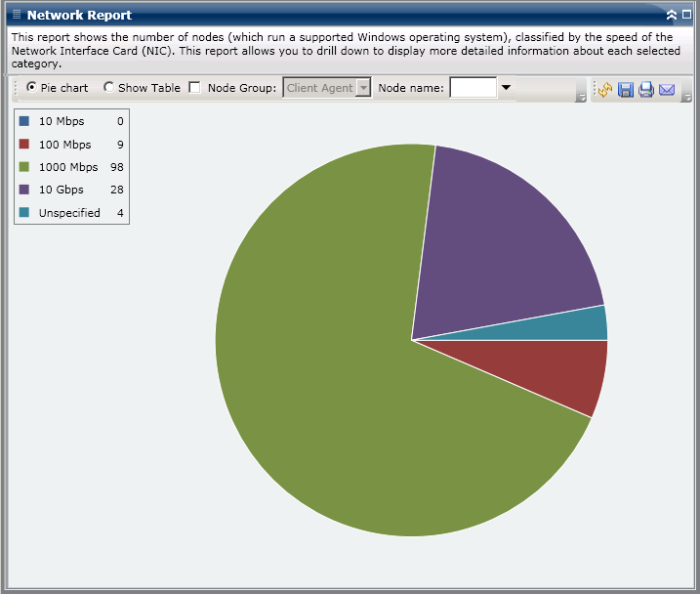Enable the Node Group checkbox

[194, 88]
